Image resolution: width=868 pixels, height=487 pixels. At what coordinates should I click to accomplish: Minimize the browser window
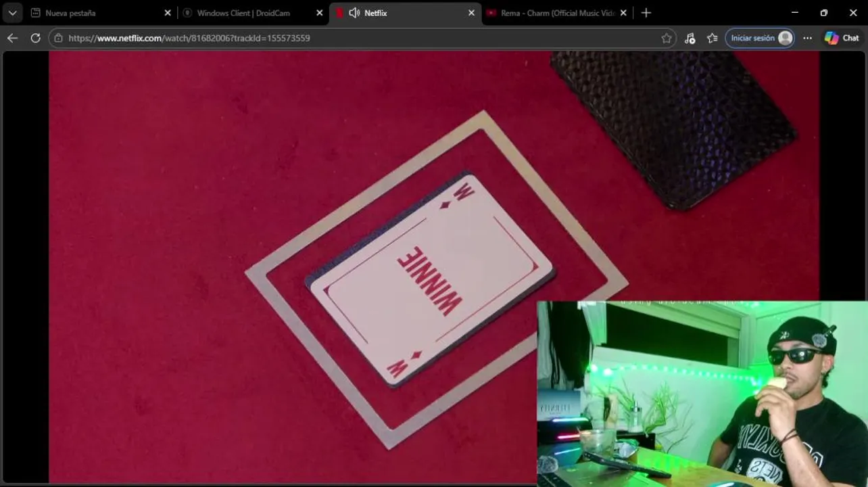(795, 13)
